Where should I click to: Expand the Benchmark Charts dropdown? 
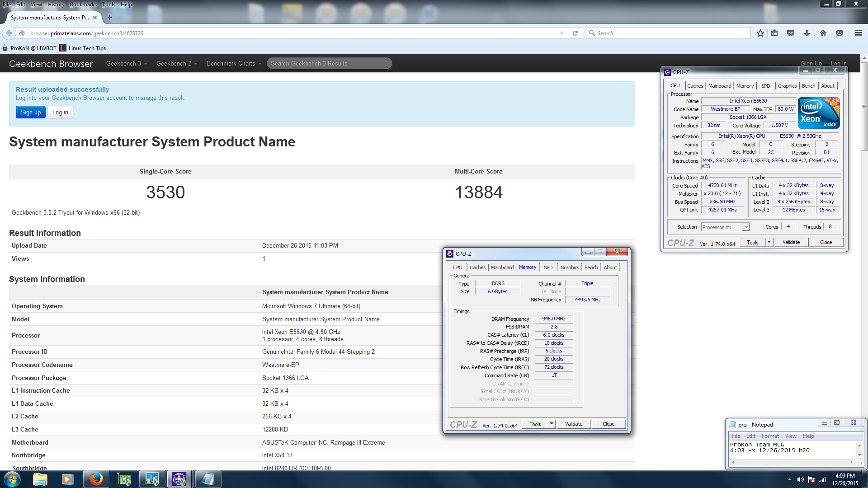[234, 63]
